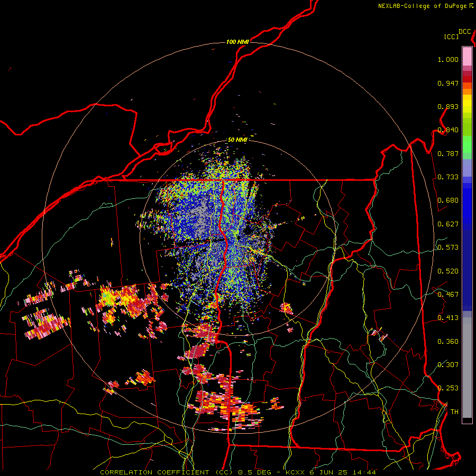Click the 14:44 timestamp in caption
Viewport: 476px width, 476px height.
click(x=364, y=472)
